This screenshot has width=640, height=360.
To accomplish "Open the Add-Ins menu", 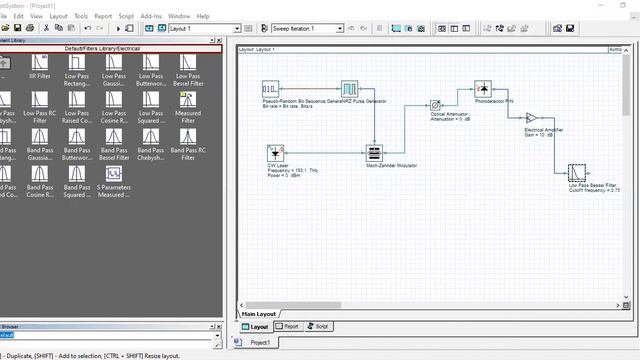I will tap(151, 16).
